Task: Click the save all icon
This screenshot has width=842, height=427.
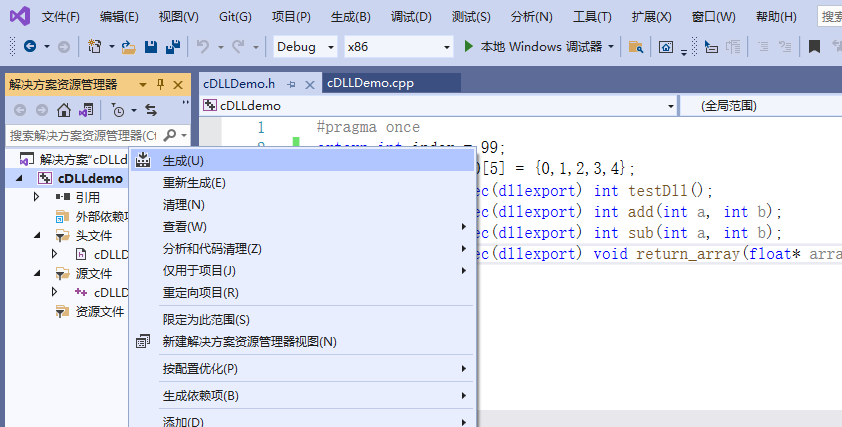Action: 173,47
